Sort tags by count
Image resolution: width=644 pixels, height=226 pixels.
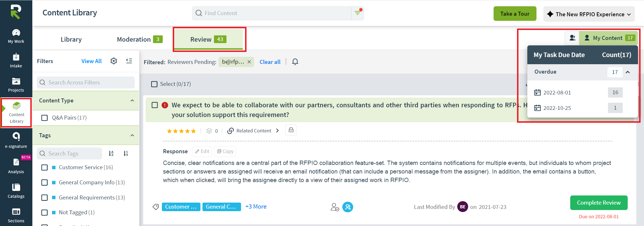(126, 154)
